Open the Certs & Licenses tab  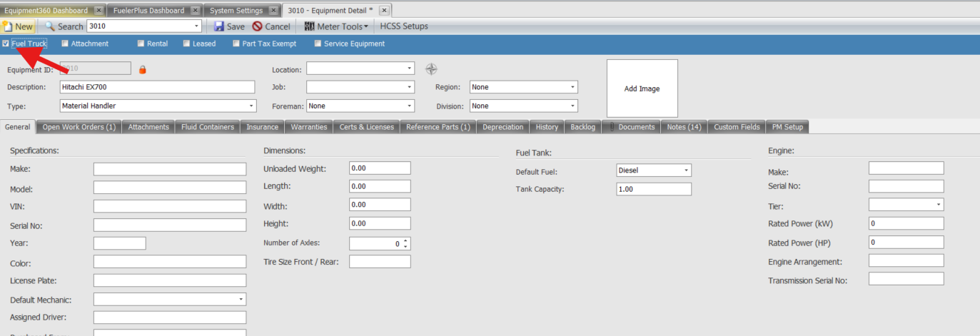(366, 127)
